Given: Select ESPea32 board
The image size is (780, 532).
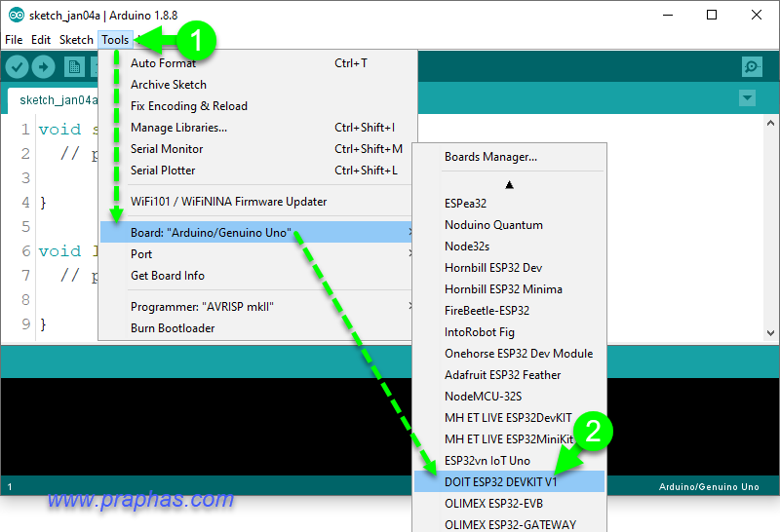Looking at the screenshot, I should coord(509,204).
